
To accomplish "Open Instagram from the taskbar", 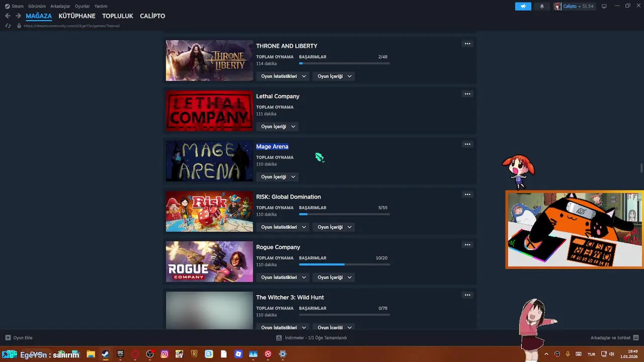I will coord(165,354).
